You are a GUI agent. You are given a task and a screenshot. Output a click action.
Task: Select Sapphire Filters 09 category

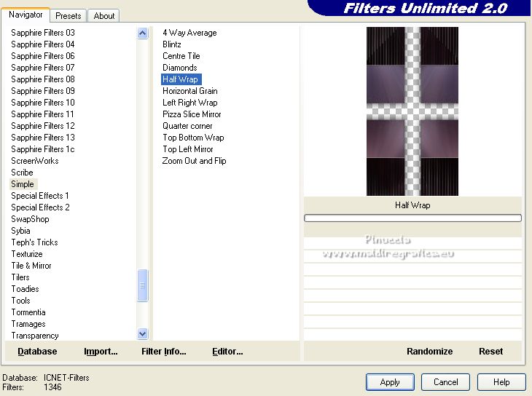(43, 91)
